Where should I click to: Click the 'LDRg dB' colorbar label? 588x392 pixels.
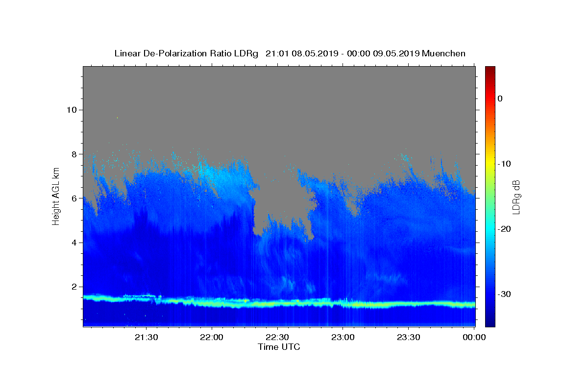coord(515,197)
